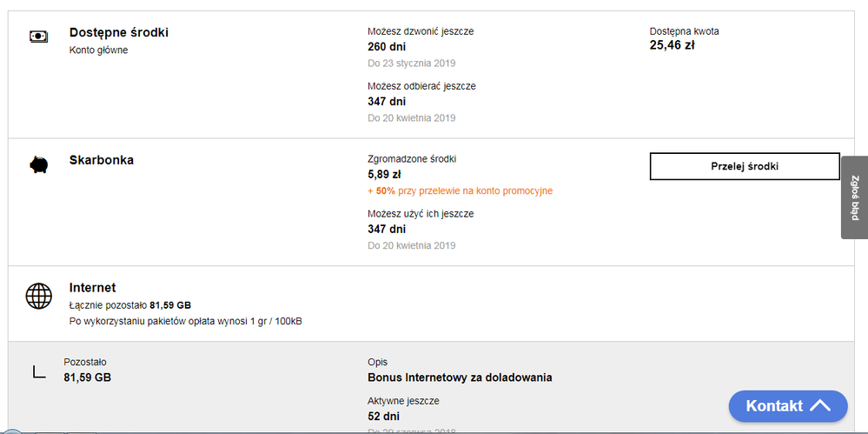The image size is (868, 434).
Task: Click the 81,59 GB remaining value in gray row
Action: (x=87, y=377)
